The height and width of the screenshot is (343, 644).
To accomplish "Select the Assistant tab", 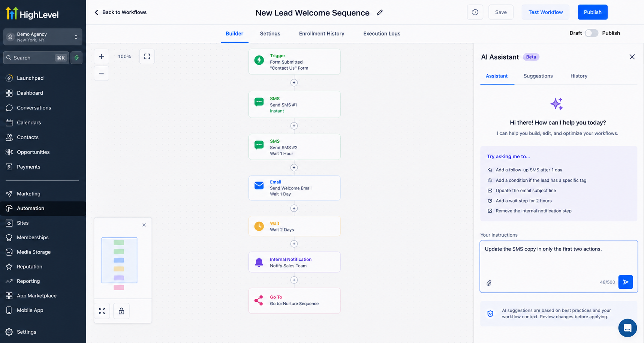I will click(497, 76).
